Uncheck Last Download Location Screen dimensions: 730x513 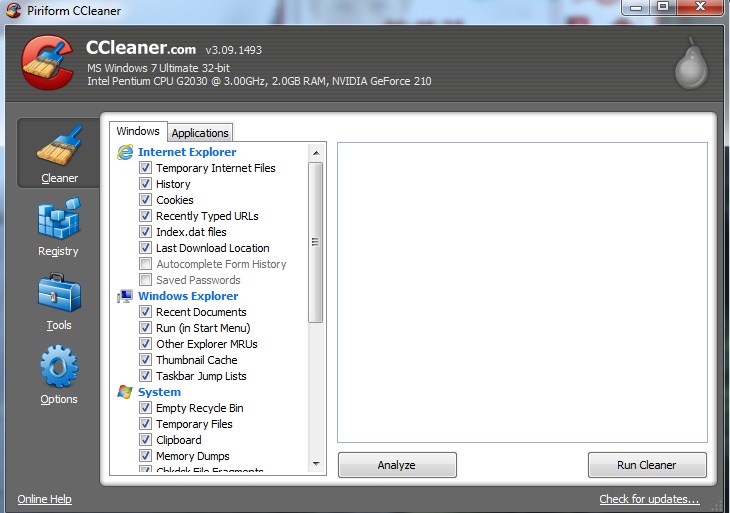coord(146,248)
